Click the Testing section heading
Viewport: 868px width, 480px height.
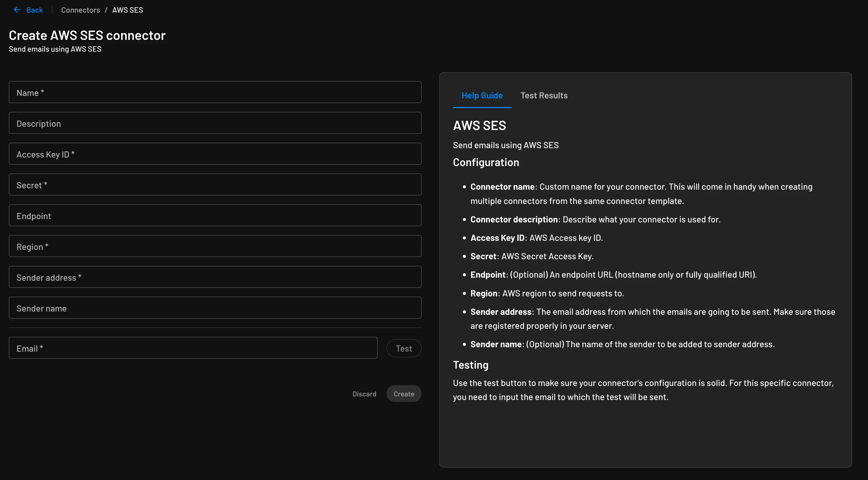(x=470, y=365)
